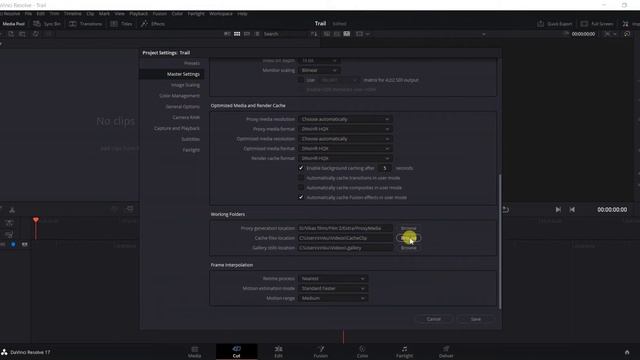
Task: Click Save in Project Settings
Action: [476, 319]
